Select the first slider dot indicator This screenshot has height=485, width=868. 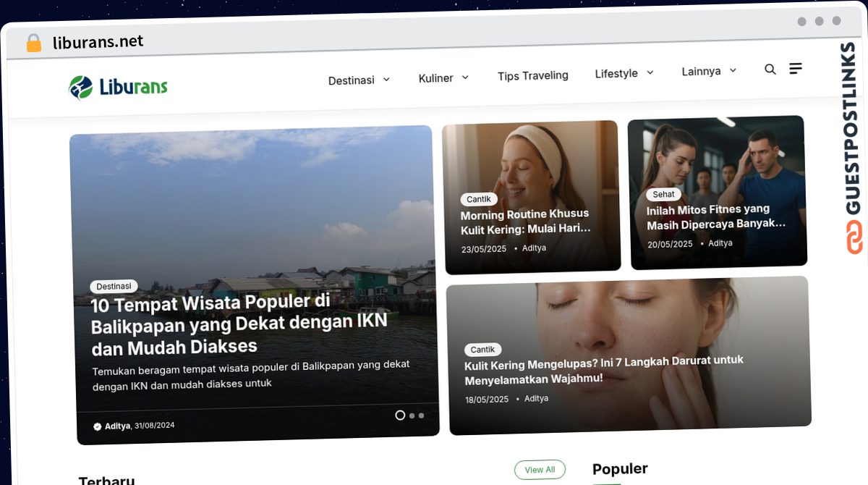click(400, 416)
